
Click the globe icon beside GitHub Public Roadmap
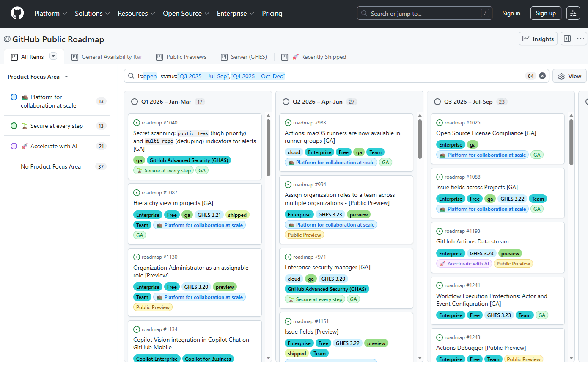[x=7, y=39]
